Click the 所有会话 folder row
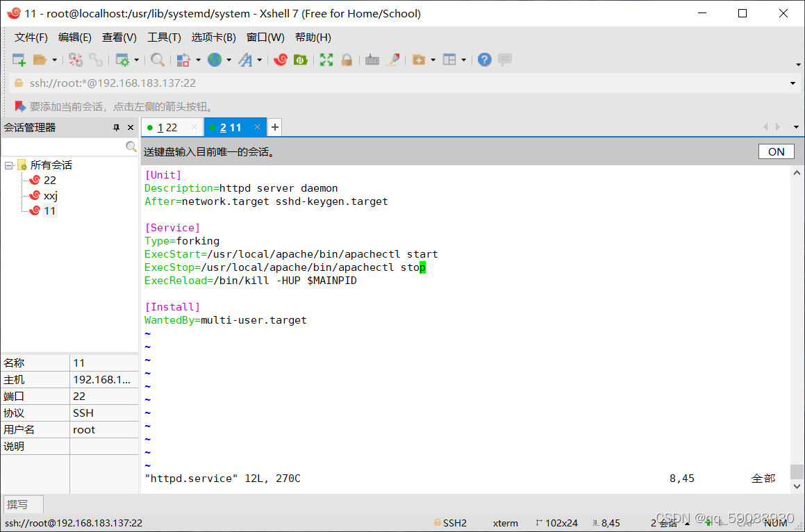805x532 pixels. coord(51,165)
